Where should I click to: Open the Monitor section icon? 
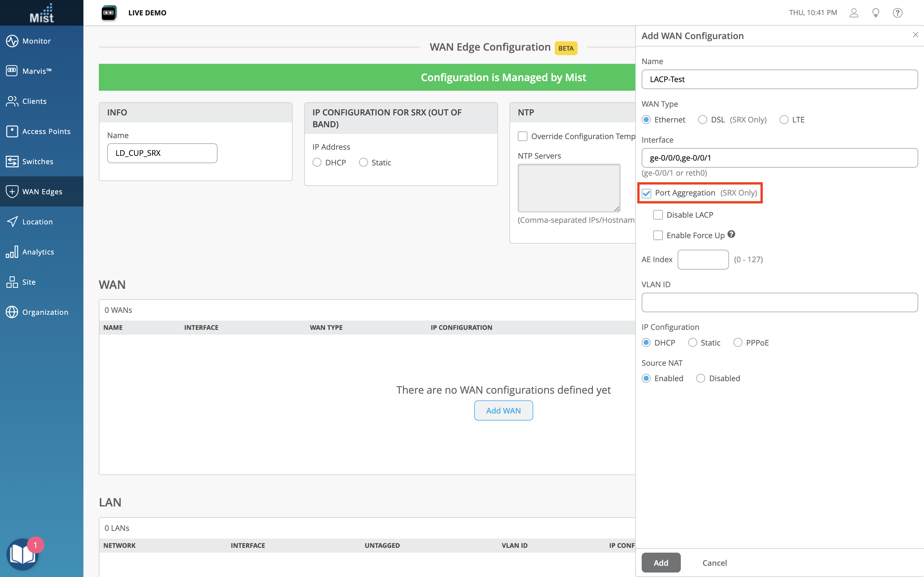12,41
